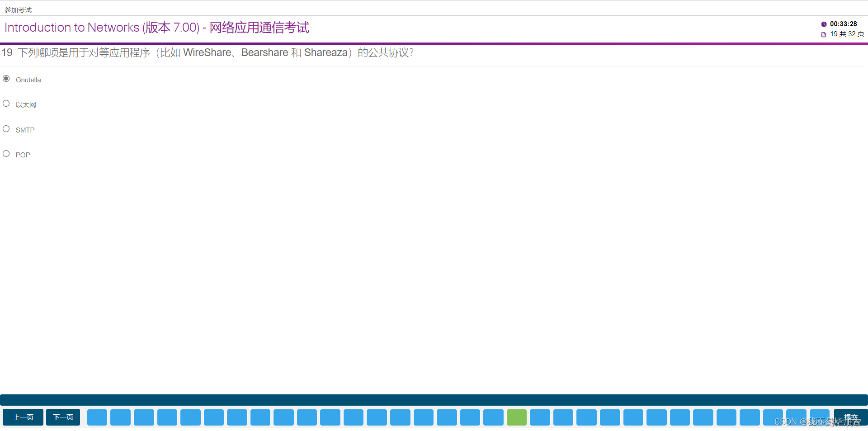
Task: Select the SMTP radio button
Action: tap(6, 129)
